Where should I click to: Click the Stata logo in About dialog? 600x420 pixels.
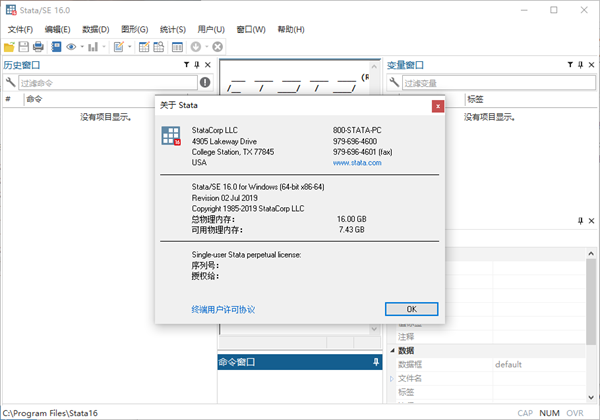(x=171, y=136)
